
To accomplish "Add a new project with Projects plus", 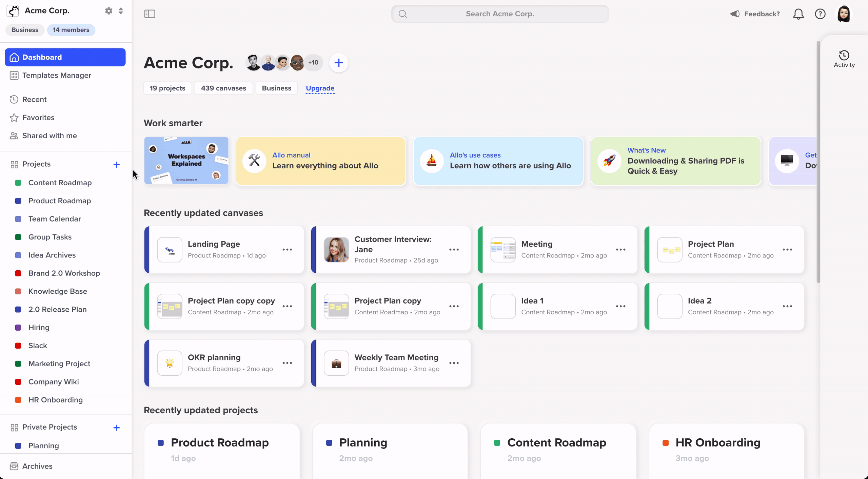I will pos(116,165).
